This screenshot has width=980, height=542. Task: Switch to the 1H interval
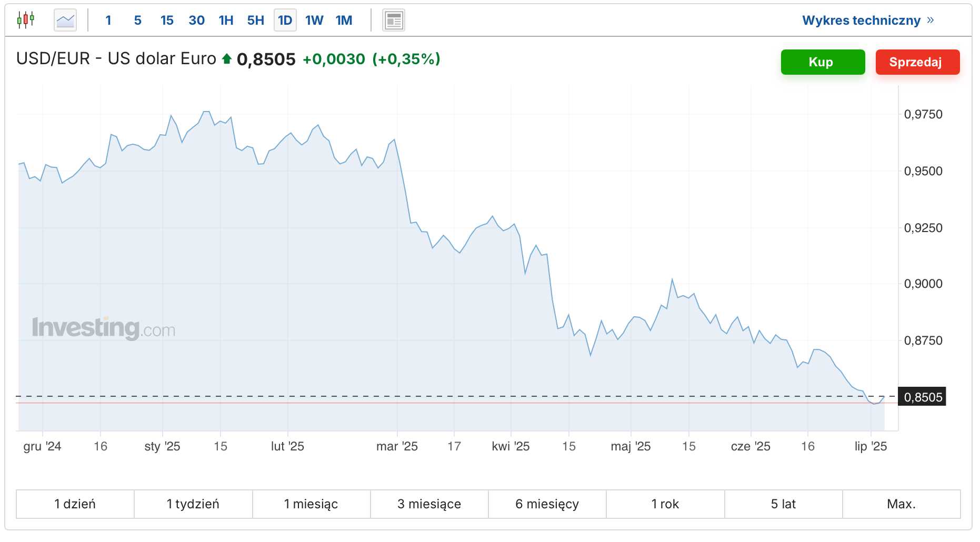pyautogui.click(x=226, y=21)
